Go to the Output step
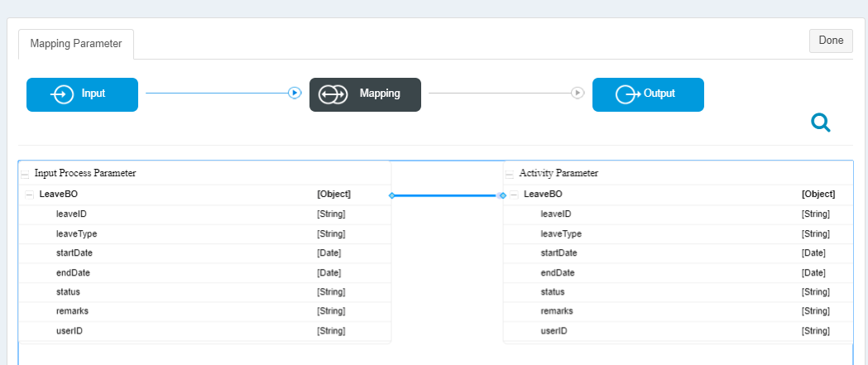Viewport: 868px width, 365px height. [x=648, y=94]
